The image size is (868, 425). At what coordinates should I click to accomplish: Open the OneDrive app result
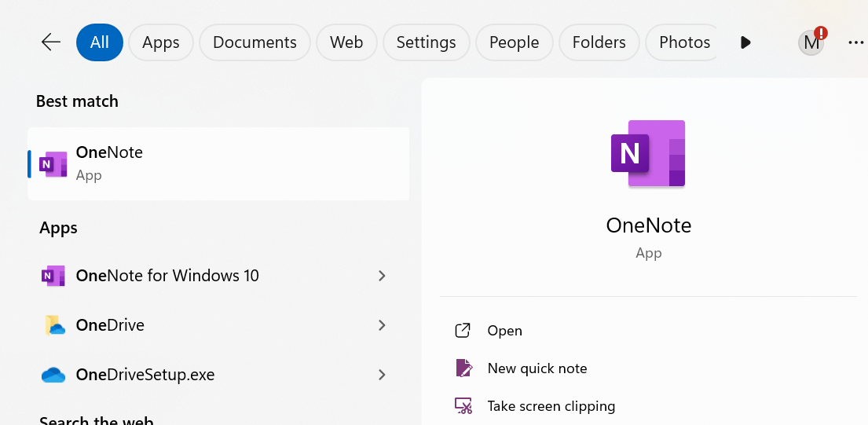coord(218,324)
